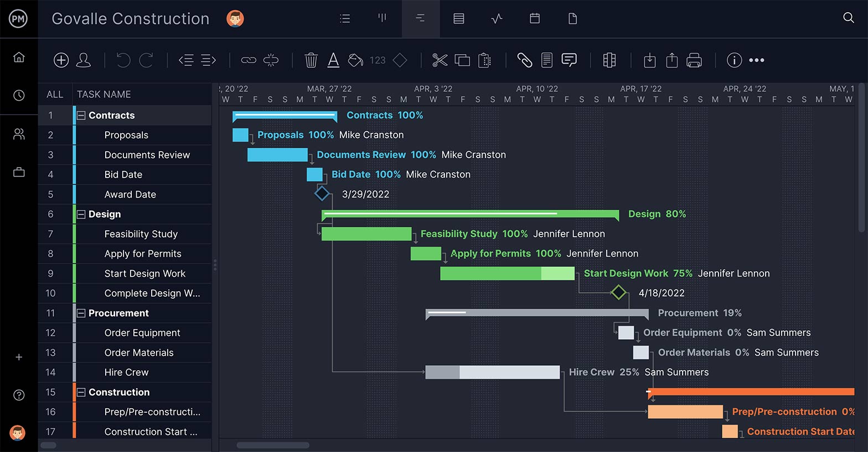Click the print icon in toolbar

point(694,60)
